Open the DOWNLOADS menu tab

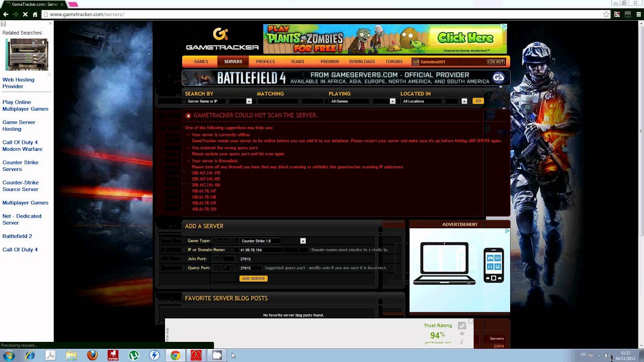(x=362, y=62)
